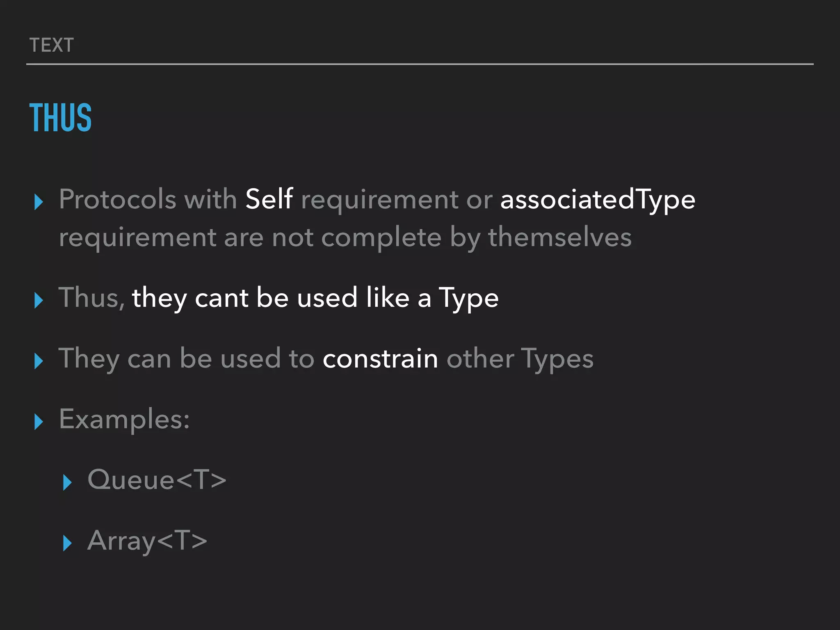Screen dimensions: 840x630
Task: Click the bullet arrow beside "They can be used"
Action: [x=39, y=361]
